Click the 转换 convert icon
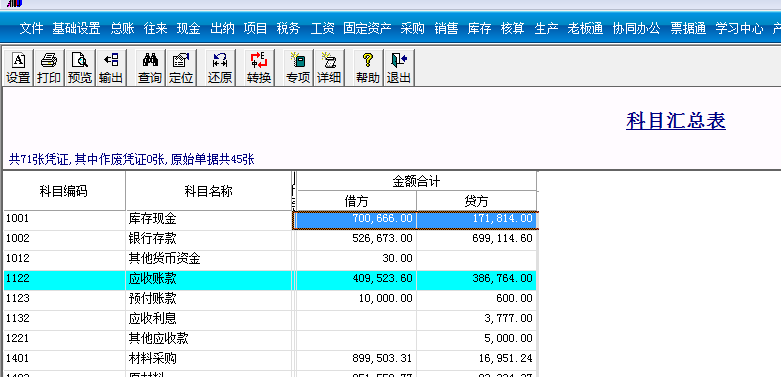781x377 pixels. coord(259,68)
